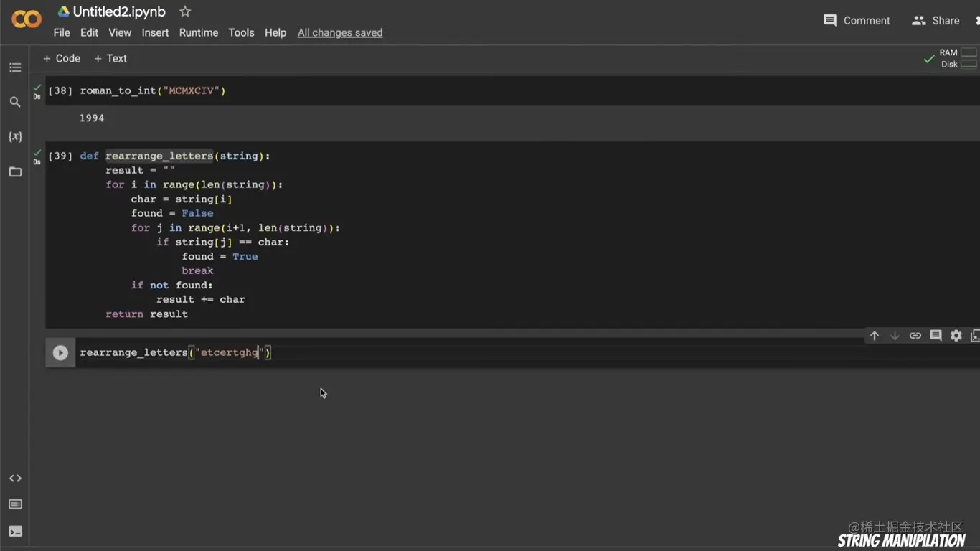Click the for i in range(len(string)): line

(x=194, y=184)
